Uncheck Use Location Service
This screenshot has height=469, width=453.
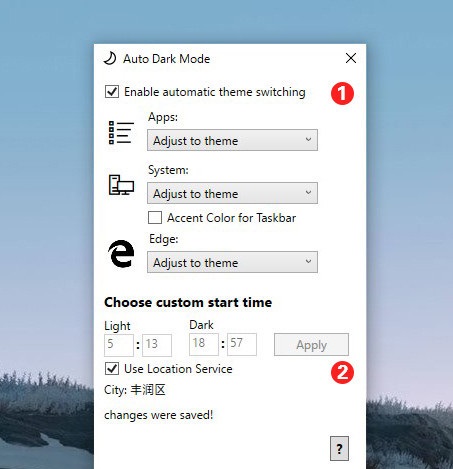(x=112, y=369)
